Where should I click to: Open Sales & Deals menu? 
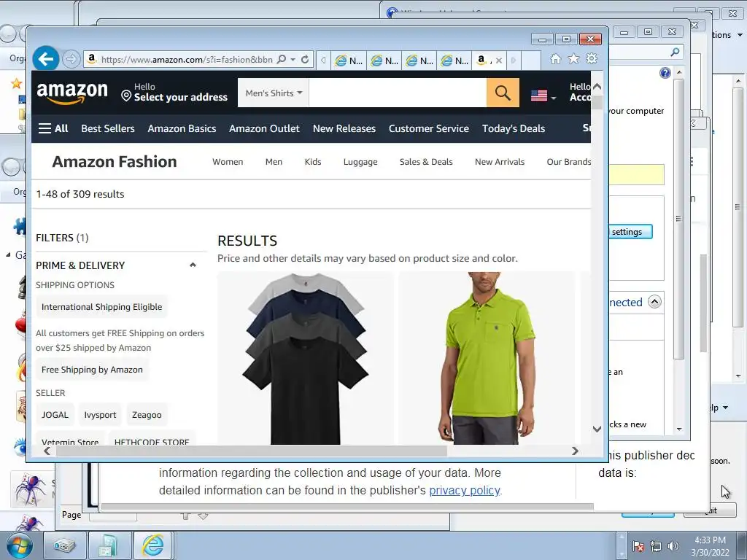click(x=426, y=162)
